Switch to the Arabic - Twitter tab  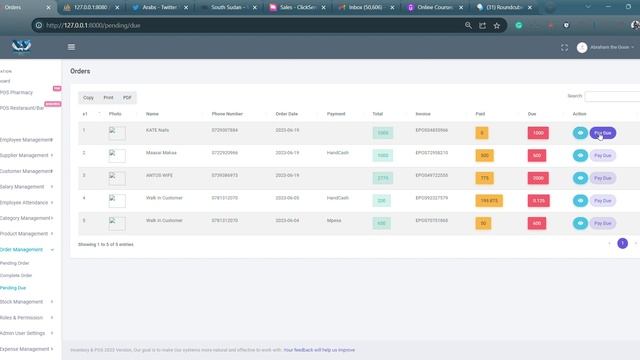[x=159, y=7]
